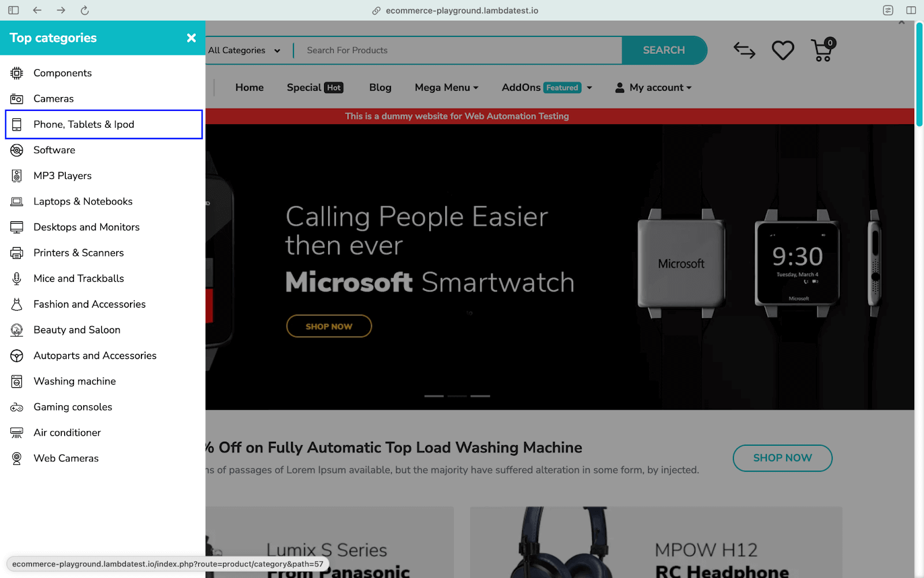Image resolution: width=924 pixels, height=578 pixels.
Task: Click the browser forward arrow
Action: point(61,10)
